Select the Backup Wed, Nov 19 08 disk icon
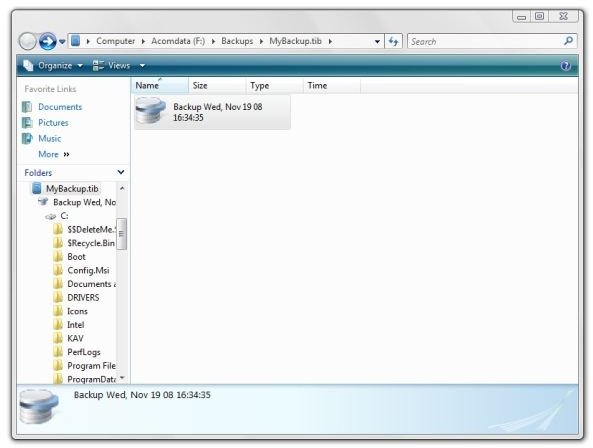 pos(150,111)
